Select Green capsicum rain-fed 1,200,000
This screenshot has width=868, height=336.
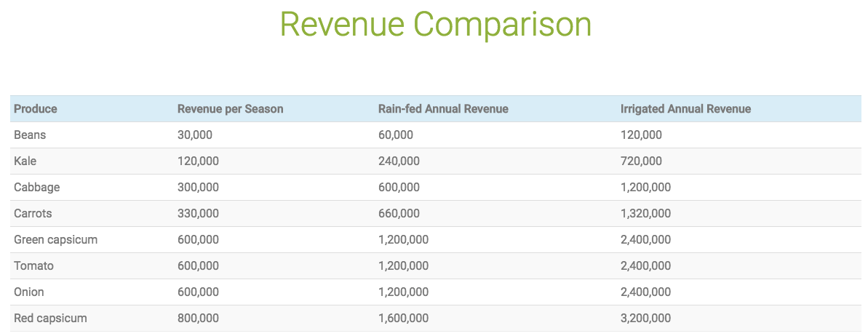click(x=403, y=240)
